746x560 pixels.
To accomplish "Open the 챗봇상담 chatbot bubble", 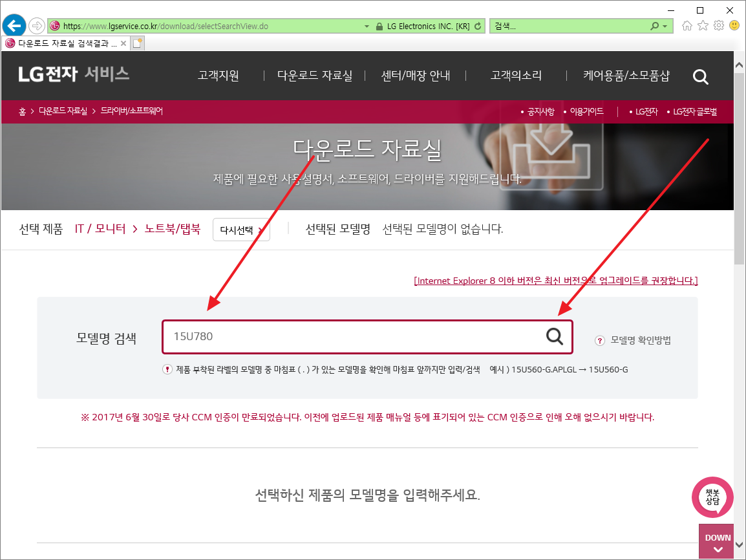I will [x=712, y=497].
